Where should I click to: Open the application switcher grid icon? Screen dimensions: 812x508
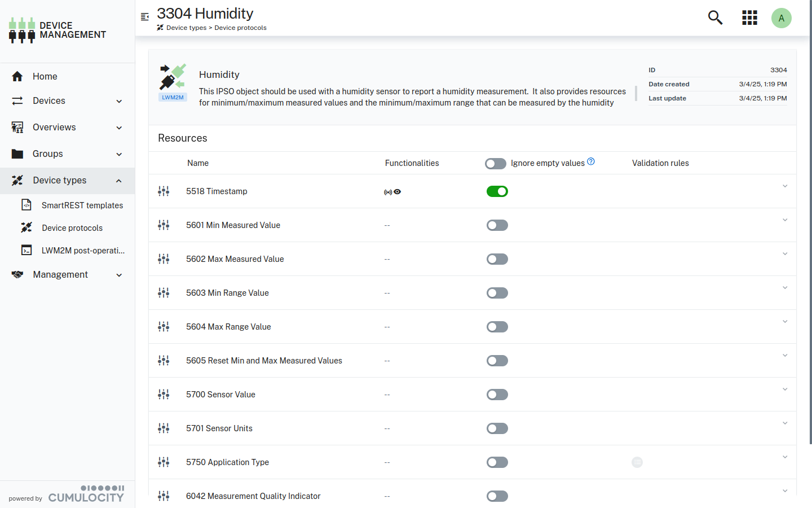(749, 17)
